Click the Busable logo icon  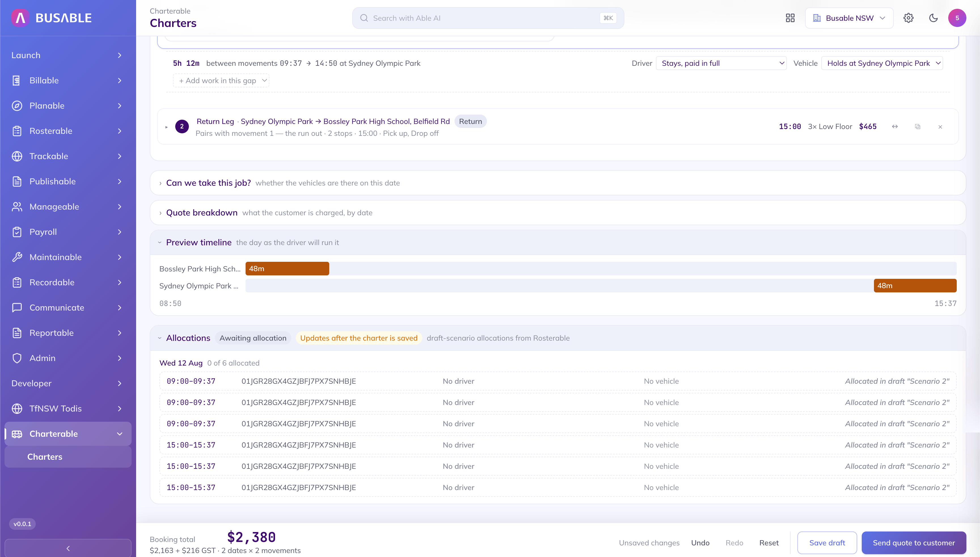pyautogui.click(x=20, y=18)
